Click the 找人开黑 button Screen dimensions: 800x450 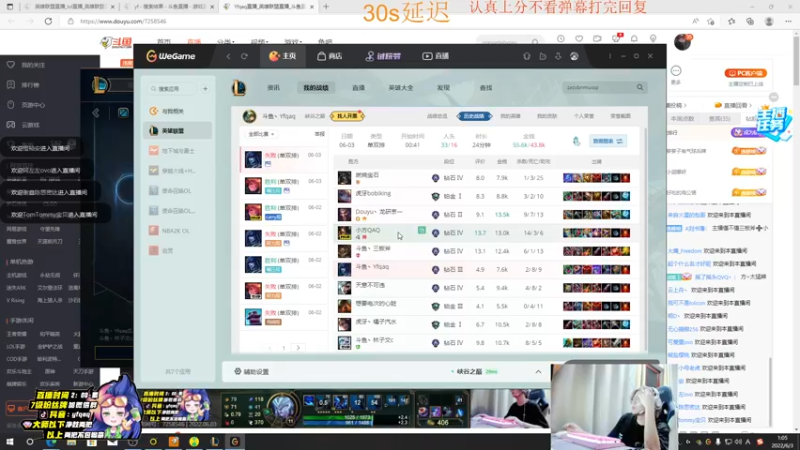point(347,116)
